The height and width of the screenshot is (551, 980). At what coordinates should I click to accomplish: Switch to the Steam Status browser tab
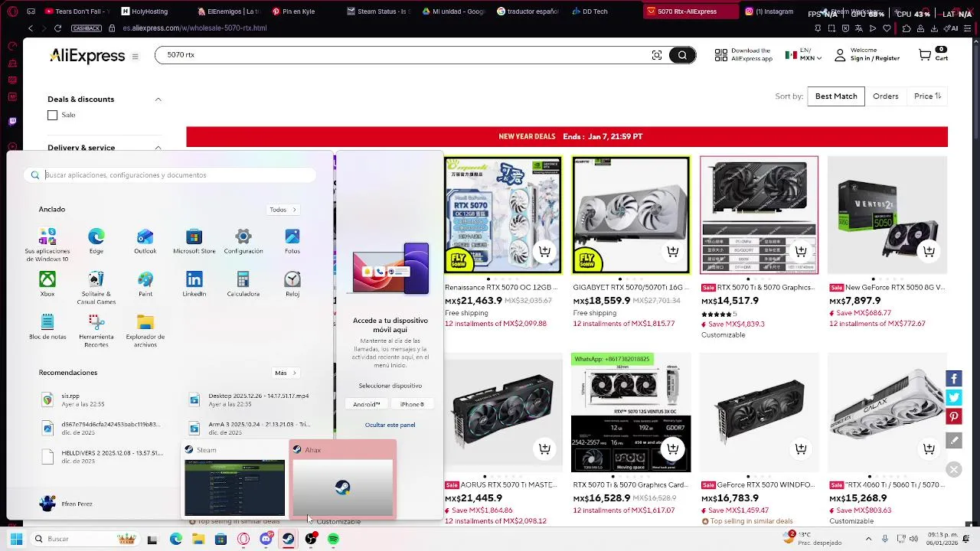(378, 11)
